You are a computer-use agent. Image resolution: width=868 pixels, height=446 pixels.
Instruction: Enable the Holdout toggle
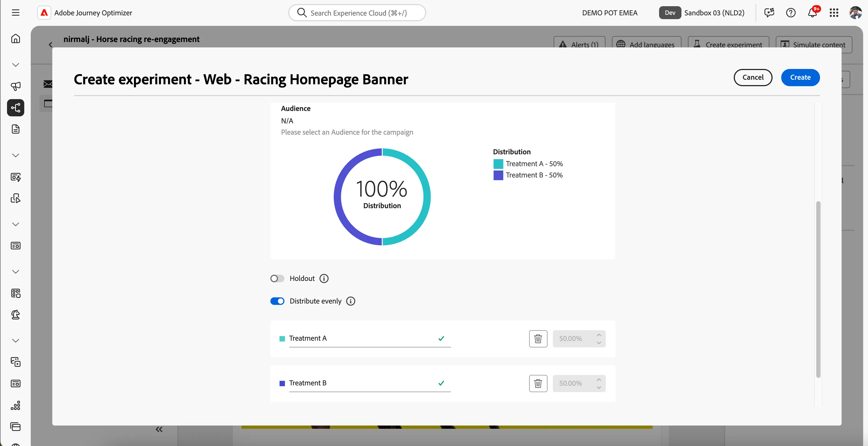coord(277,278)
